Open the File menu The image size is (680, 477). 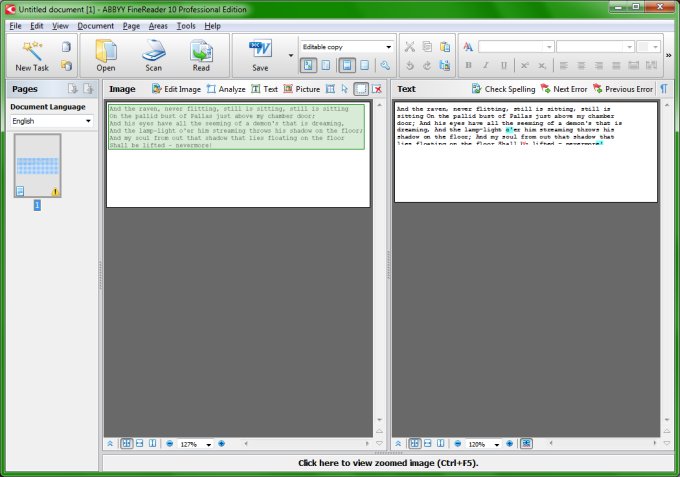coord(15,26)
